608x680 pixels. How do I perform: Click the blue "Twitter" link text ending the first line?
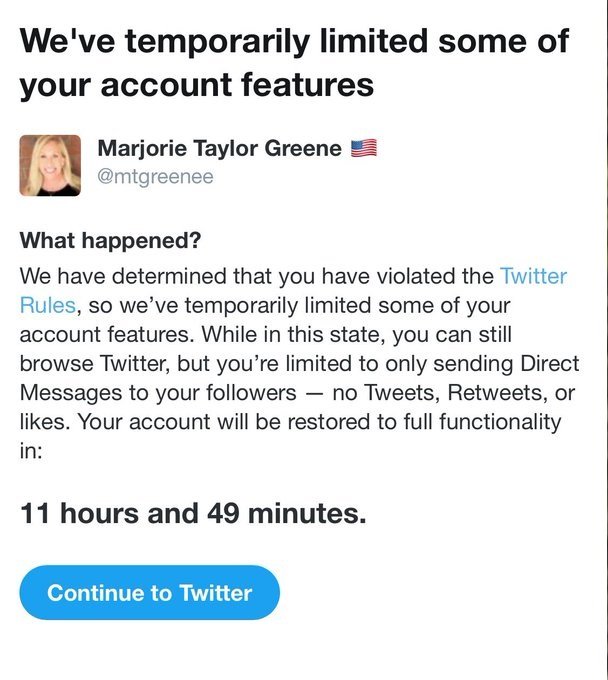pos(533,276)
